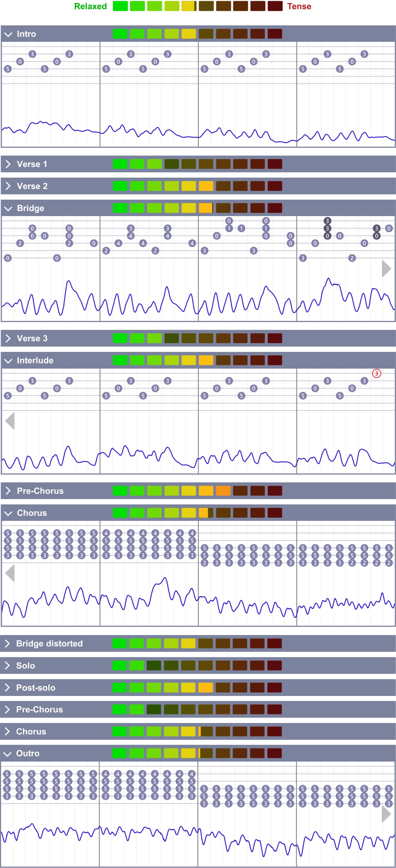Click the Post-solo section title
Viewport: 396px width, 868px height.
click(35, 688)
